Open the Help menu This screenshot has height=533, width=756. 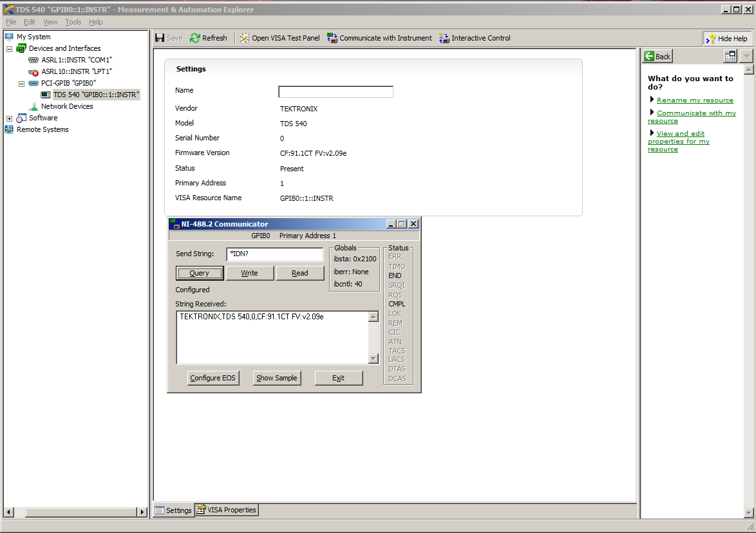pyautogui.click(x=95, y=22)
